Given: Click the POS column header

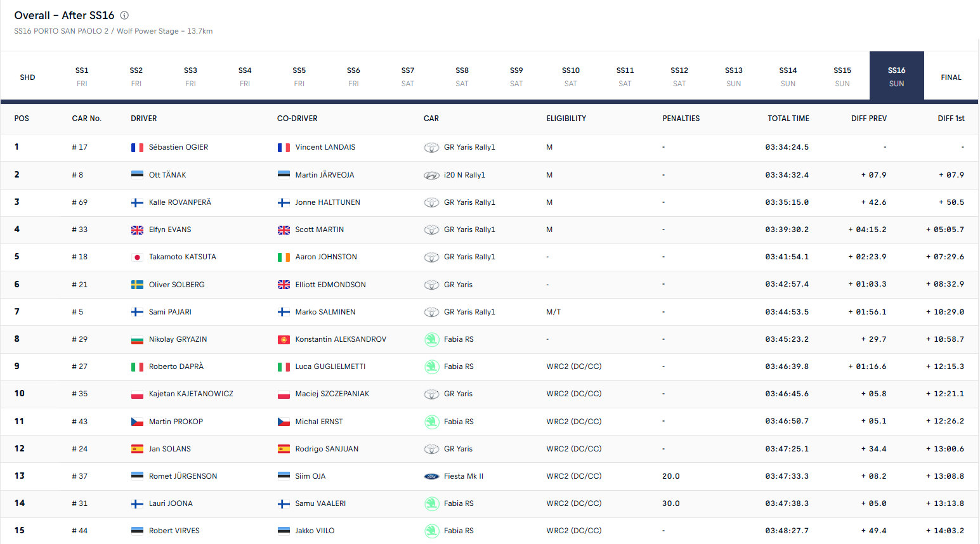Looking at the screenshot, I should pyautogui.click(x=22, y=119).
